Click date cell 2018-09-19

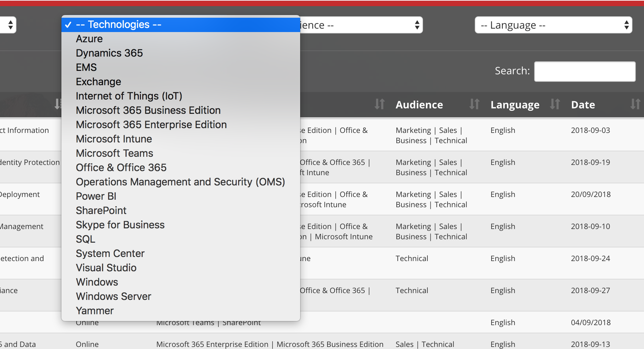(x=590, y=162)
